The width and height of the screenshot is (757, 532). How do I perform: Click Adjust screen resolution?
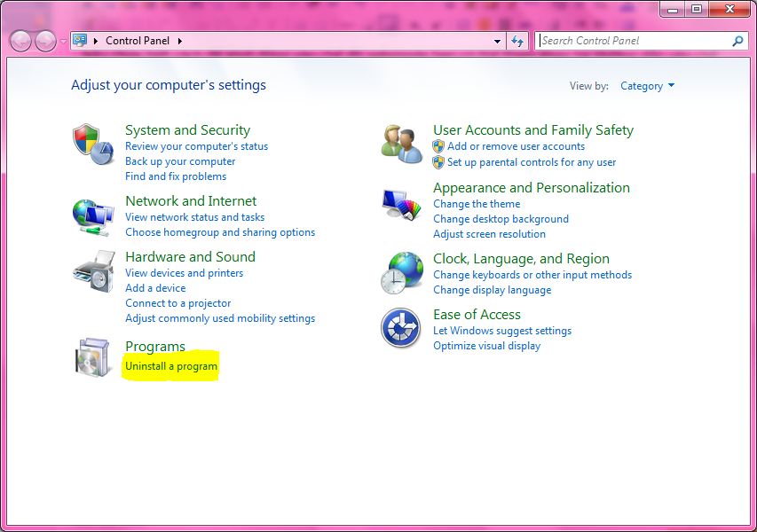490,234
